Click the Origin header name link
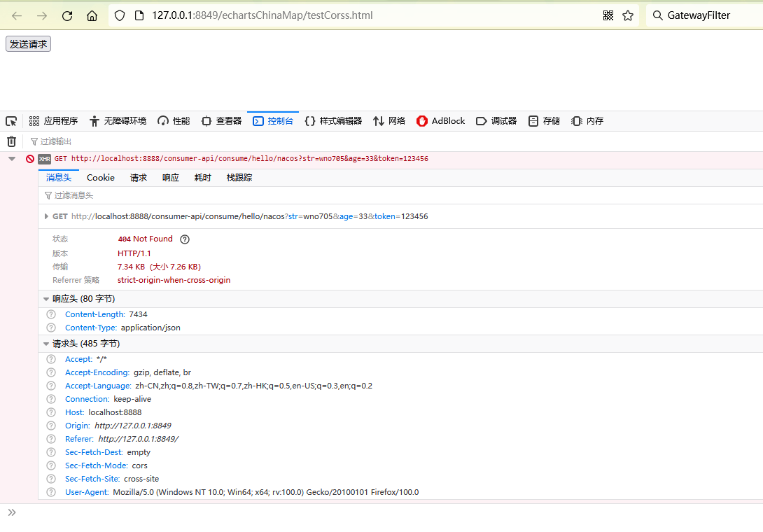 tap(77, 426)
